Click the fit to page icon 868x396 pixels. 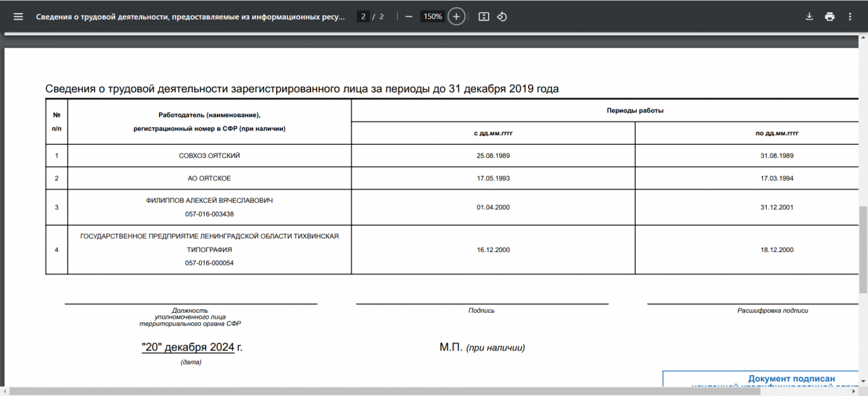pyautogui.click(x=484, y=17)
